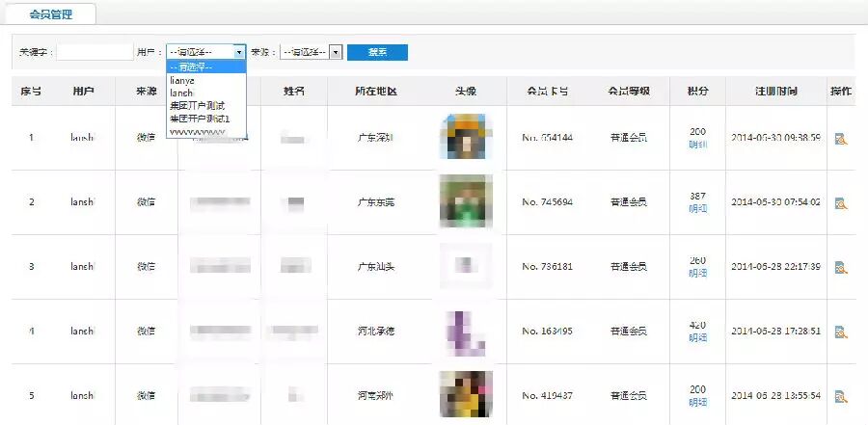This screenshot has width=868, height=425.
Task: Click the lansh user cell in row 4
Action: pyautogui.click(x=83, y=331)
